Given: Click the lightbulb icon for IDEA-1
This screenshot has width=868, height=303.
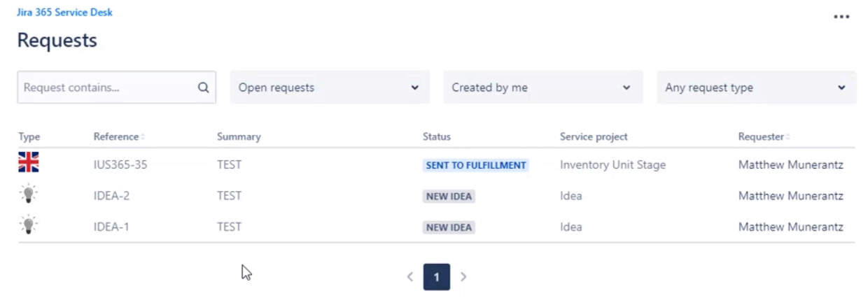Looking at the screenshot, I should coord(29,225).
